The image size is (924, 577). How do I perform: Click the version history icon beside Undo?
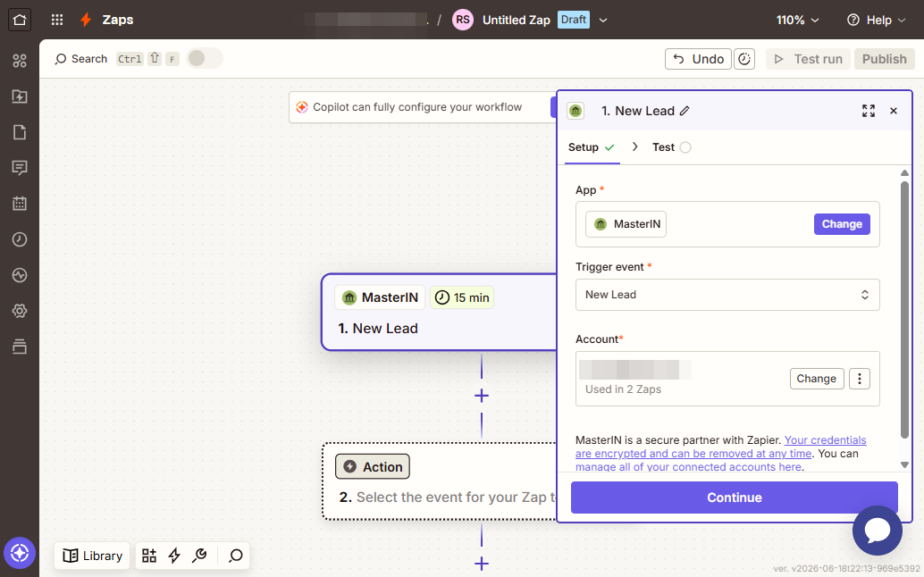tap(744, 59)
